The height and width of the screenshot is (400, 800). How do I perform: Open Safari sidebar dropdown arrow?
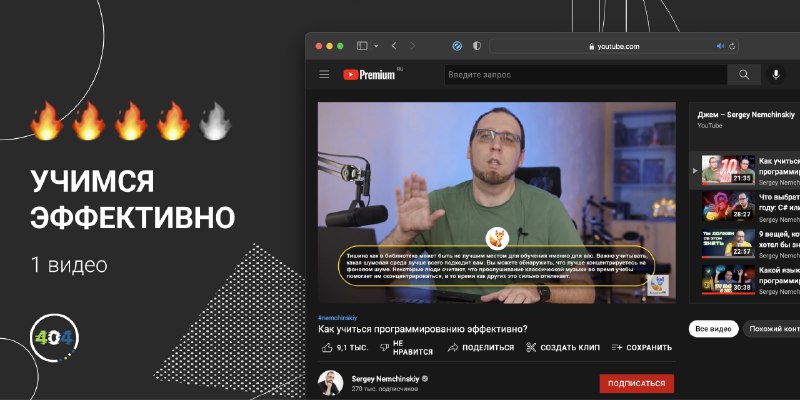(x=376, y=46)
